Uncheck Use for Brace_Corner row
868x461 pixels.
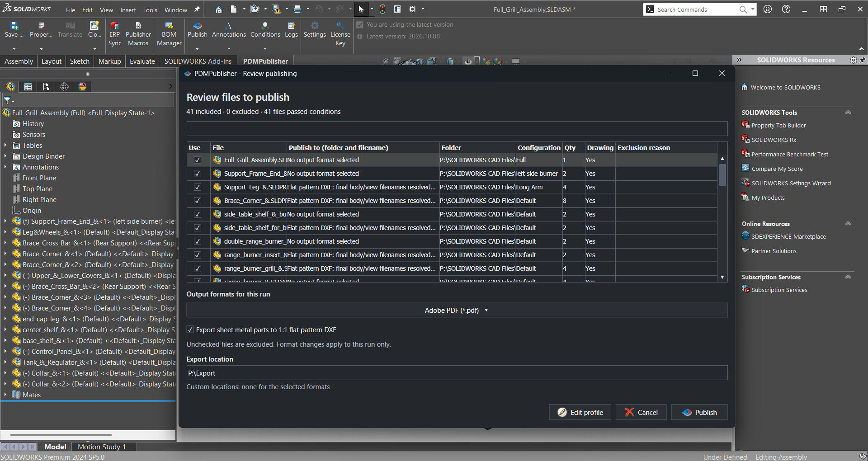(x=198, y=201)
